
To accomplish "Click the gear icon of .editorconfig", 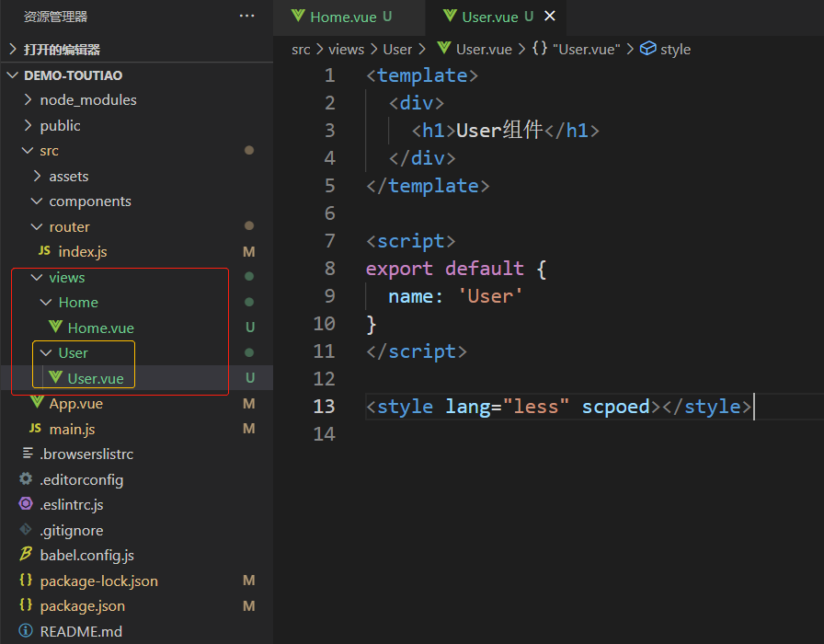I will (26, 479).
